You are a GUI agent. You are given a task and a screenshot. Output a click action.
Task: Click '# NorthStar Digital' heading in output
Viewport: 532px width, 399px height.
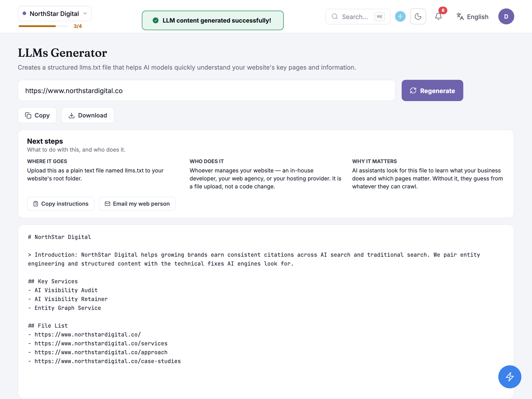60,237
